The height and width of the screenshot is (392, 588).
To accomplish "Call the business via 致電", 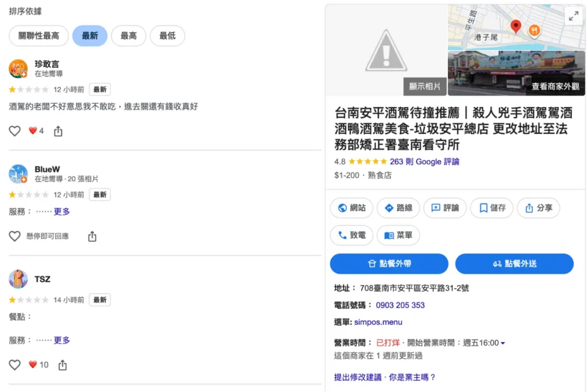I will 351,235.
